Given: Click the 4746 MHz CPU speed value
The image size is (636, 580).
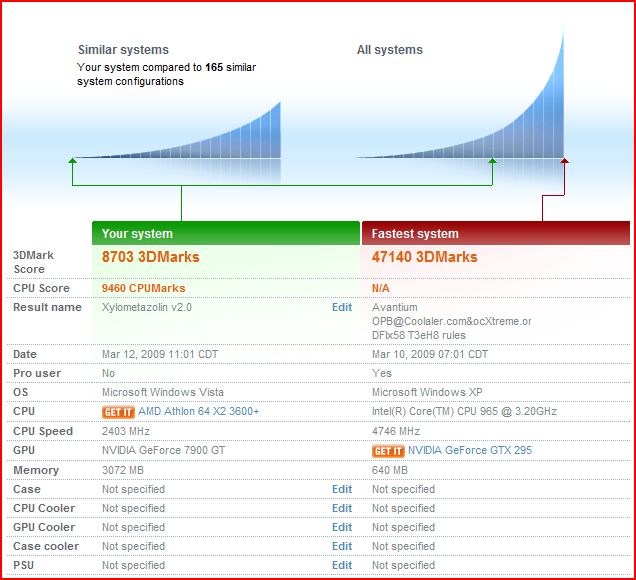Looking at the screenshot, I should pos(396,431).
